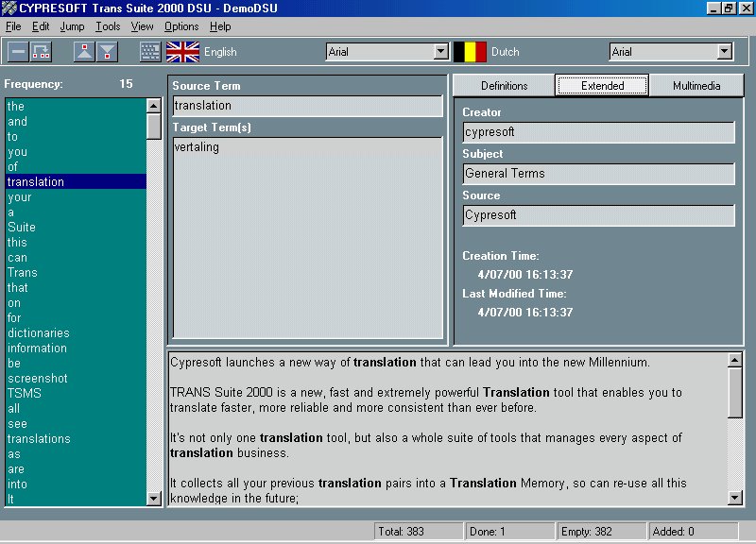Click the downward triangle toolbar icon
The image size is (756, 544).
click(x=107, y=52)
